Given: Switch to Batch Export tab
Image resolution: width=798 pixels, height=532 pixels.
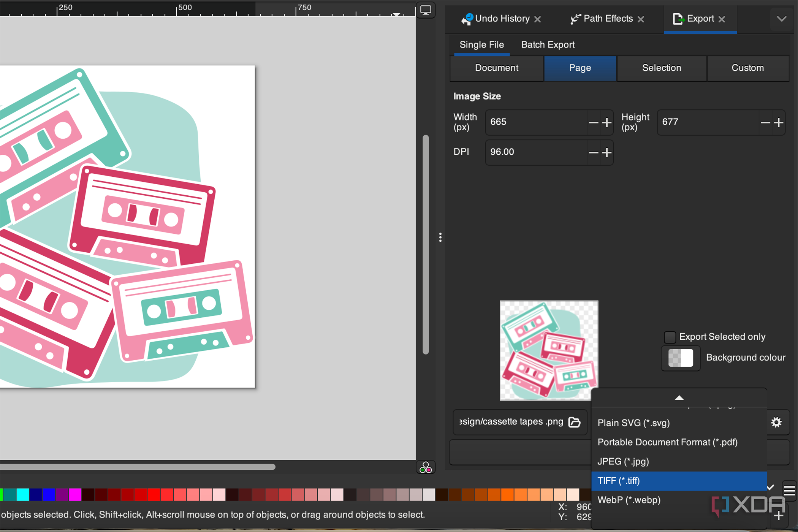Looking at the screenshot, I should point(548,45).
